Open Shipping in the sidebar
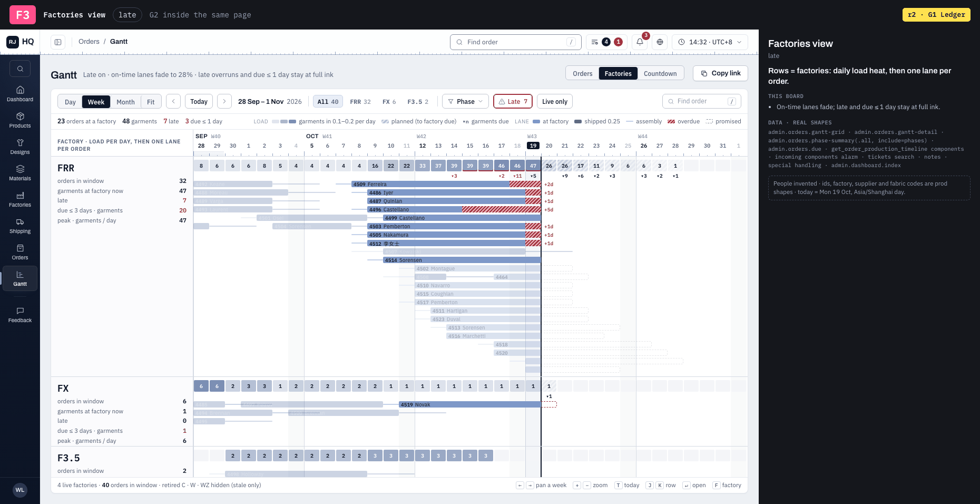This screenshot has height=504, width=980. click(x=20, y=226)
